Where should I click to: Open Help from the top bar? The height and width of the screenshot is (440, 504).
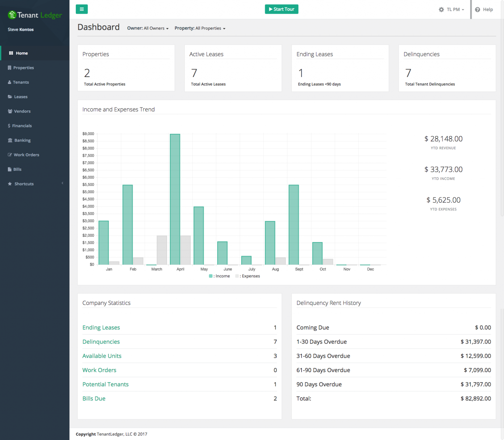coord(484,9)
